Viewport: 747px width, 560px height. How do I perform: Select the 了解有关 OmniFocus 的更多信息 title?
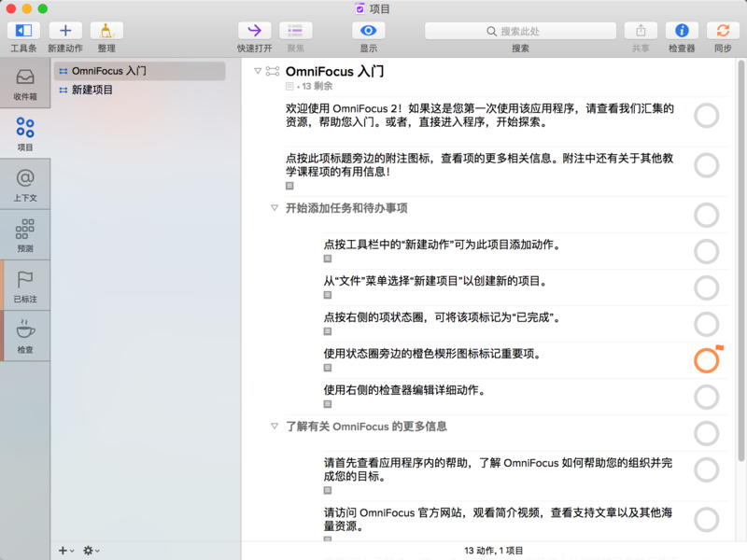click(x=366, y=427)
